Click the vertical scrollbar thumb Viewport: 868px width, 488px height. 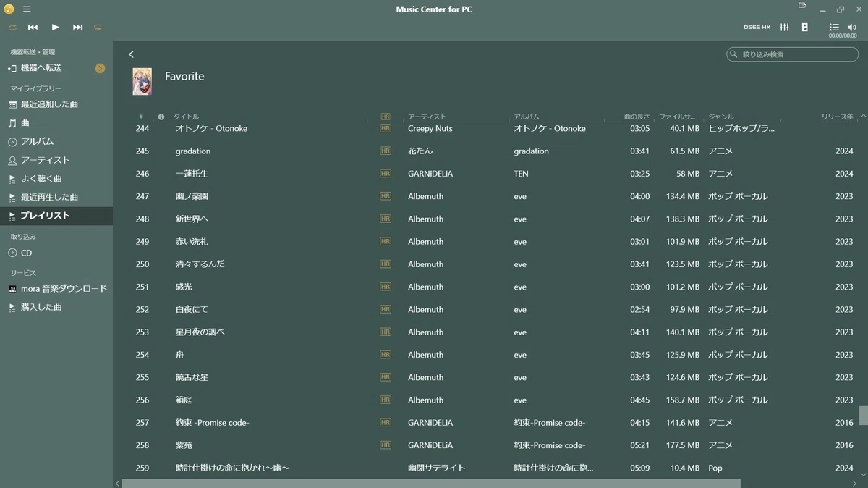[x=863, y=416]
